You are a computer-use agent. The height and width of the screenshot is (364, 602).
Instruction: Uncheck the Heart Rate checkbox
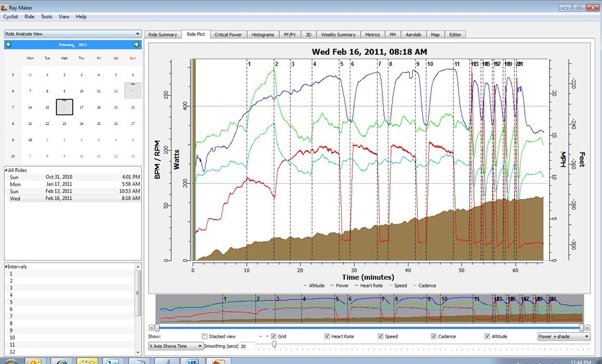click(327, 336)
